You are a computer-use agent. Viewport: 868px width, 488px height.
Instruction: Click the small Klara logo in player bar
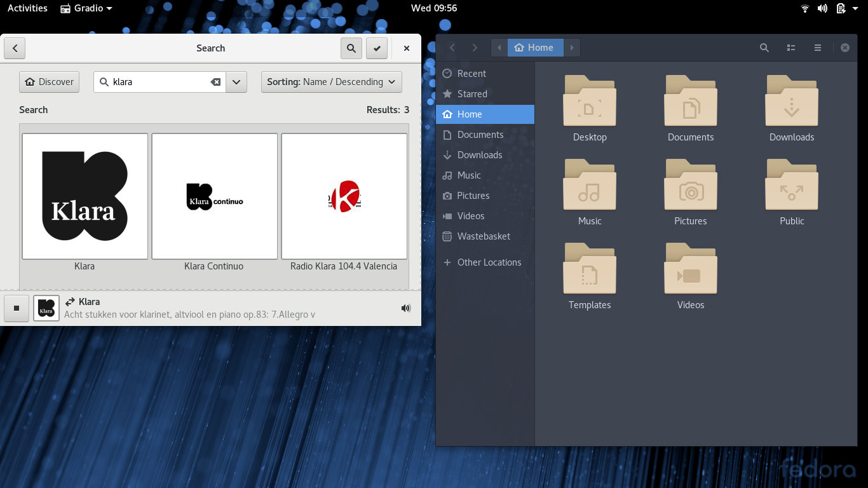click(x=46, y=308)
